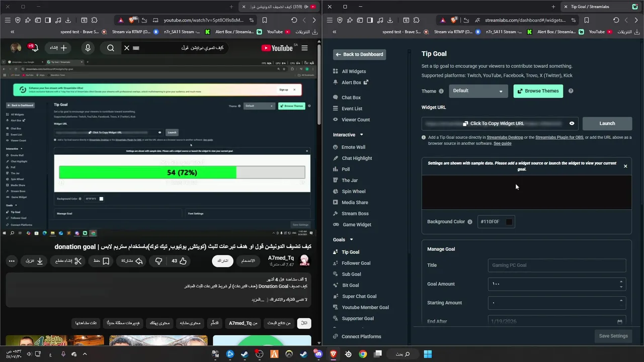Open Viewer Count widget
The height and width of the screenshot is (362, 644).
pyautogui.click(x=351, y=120)
